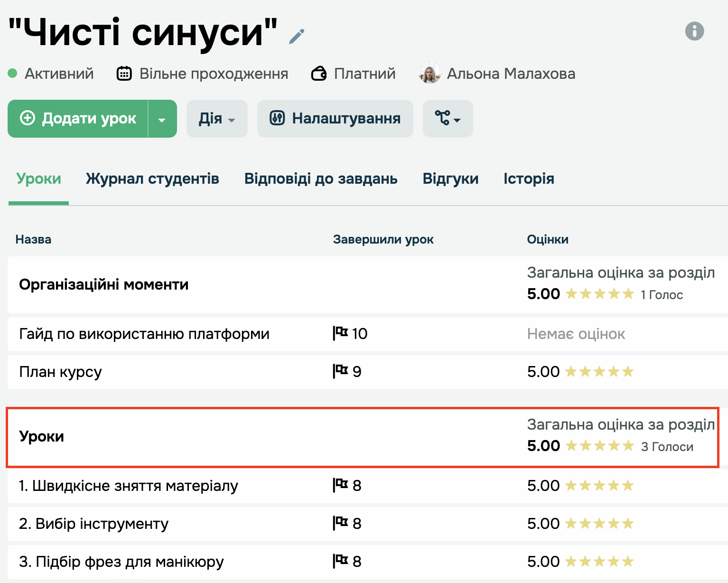Click the flag icon on Вибір інструменту row
The image size is (728, 583).
[x=340, y=523]
